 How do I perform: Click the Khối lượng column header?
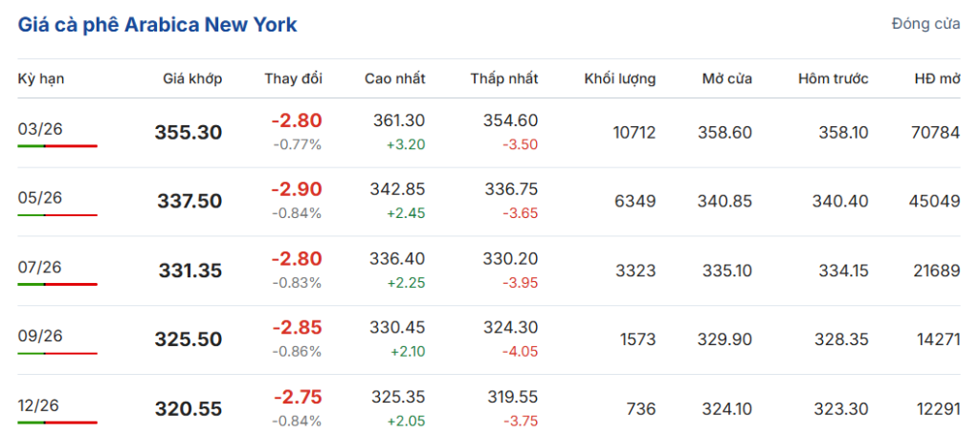coord(620,78)
